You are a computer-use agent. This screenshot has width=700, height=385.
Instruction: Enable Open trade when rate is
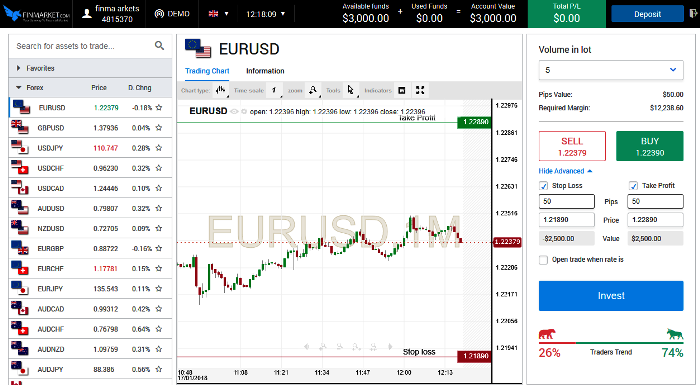click(543, 260)
